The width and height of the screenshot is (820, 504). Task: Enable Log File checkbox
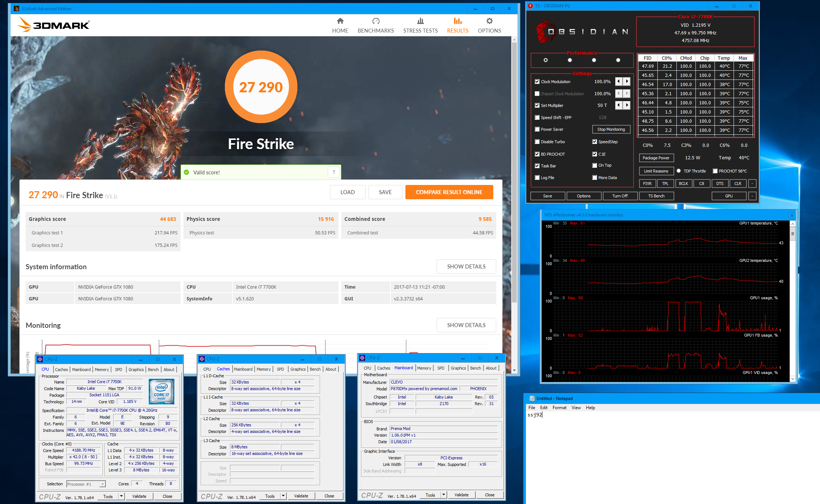click(x=537, y=178)
